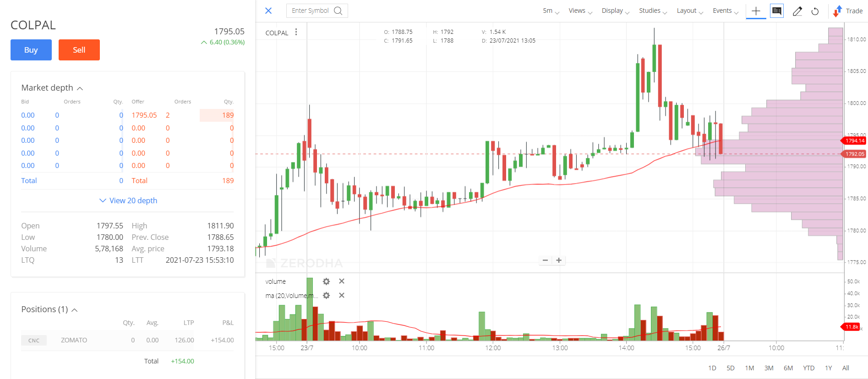
Task: Open settings gear for volume study
Action: (x=326, y=282)
